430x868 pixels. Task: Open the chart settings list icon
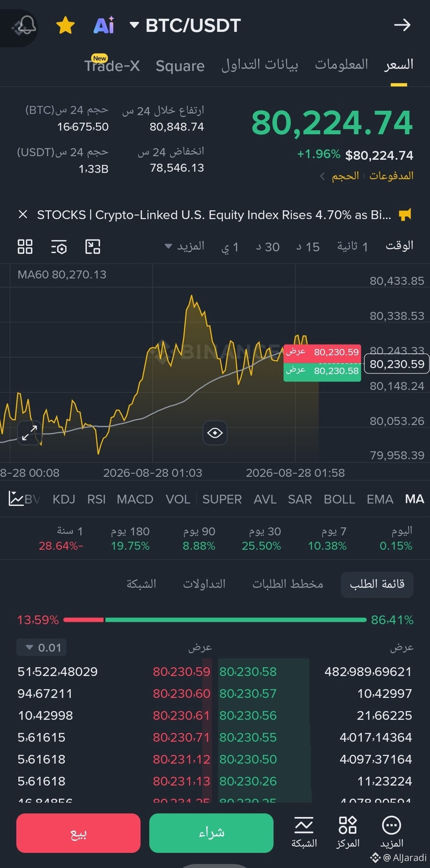pyautogui.click(x=59, y=247)
